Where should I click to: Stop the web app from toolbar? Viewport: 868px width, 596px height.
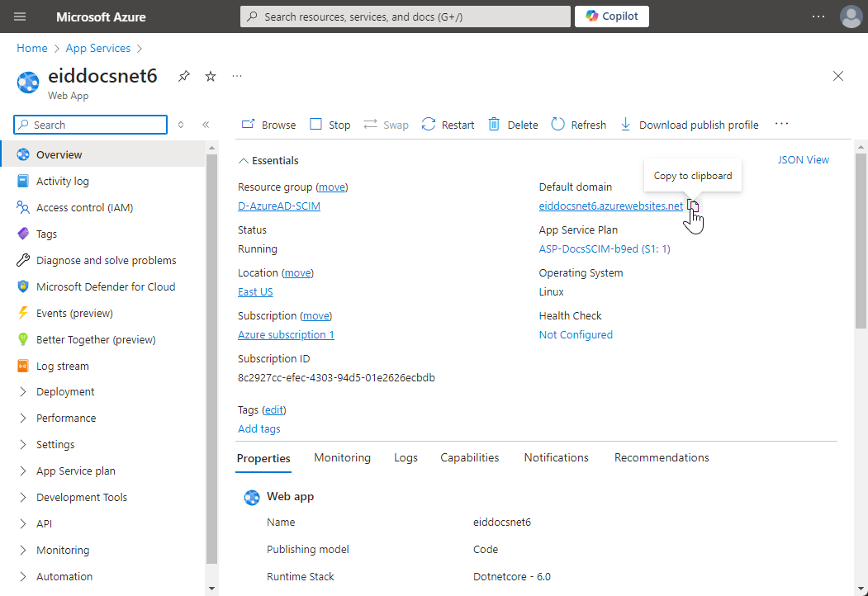(330, 125)
